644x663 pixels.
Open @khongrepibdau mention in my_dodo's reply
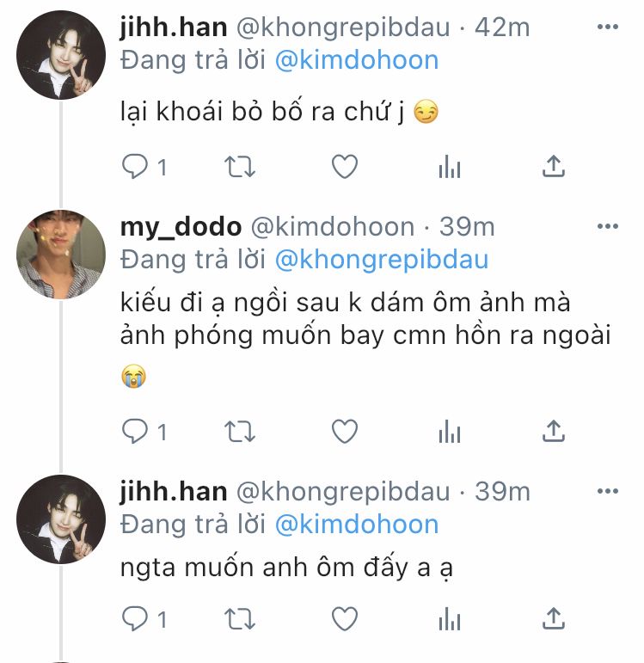(382, 260)
